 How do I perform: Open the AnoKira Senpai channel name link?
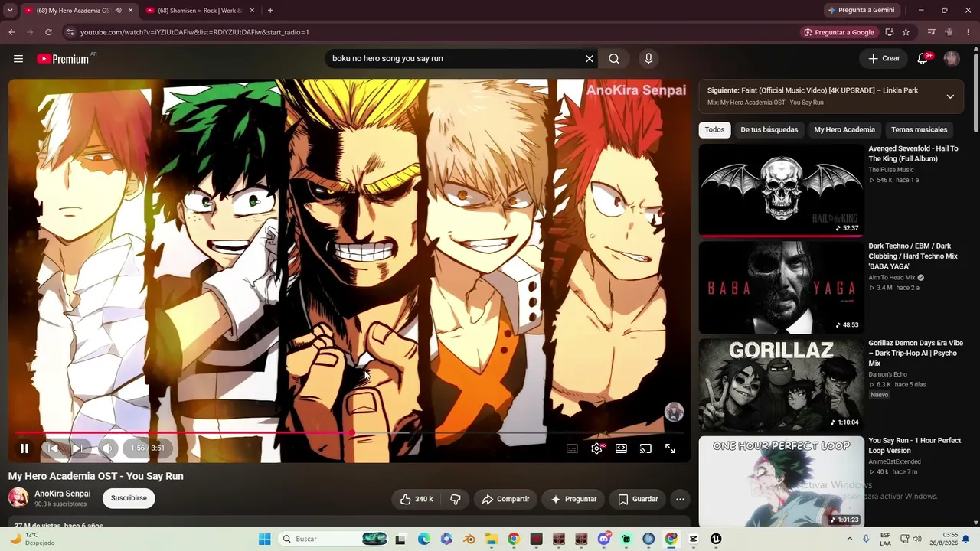[62, 494]
